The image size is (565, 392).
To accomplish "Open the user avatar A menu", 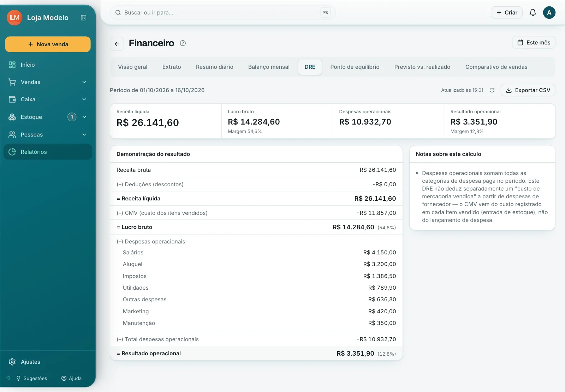I will (x=549, y=13).
